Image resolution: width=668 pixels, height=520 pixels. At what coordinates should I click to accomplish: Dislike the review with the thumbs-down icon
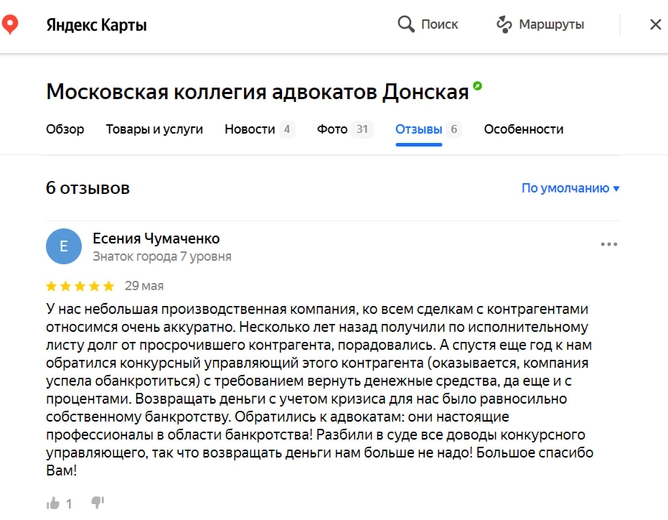(x=97, y=503)
